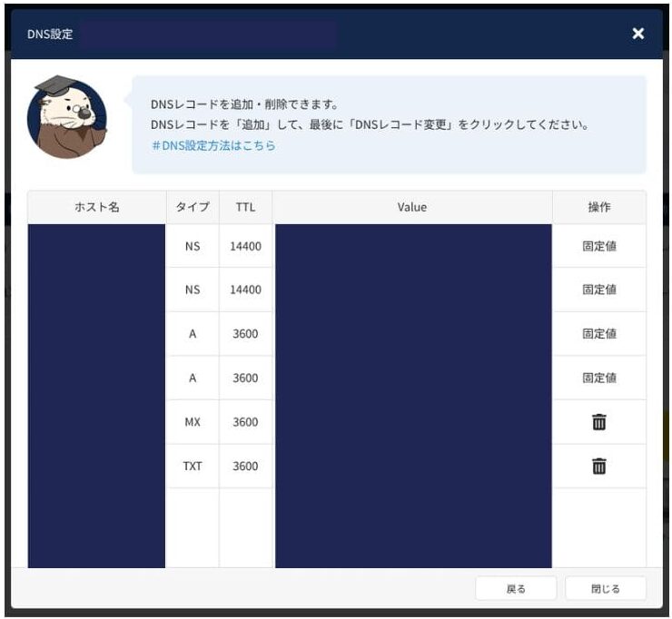This screenshot has height=619, width=672.
Task: Click 固定値 in the first A record row
Action: click(x=598, y=334)
